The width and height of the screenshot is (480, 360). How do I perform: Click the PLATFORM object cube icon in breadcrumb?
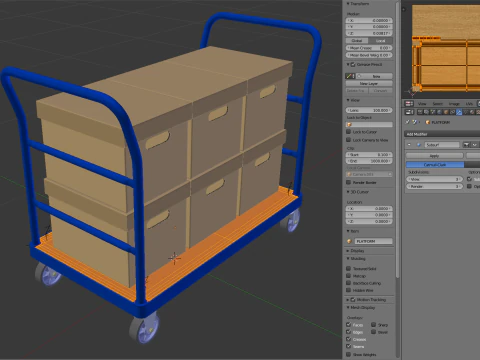(x=428, y=122)
